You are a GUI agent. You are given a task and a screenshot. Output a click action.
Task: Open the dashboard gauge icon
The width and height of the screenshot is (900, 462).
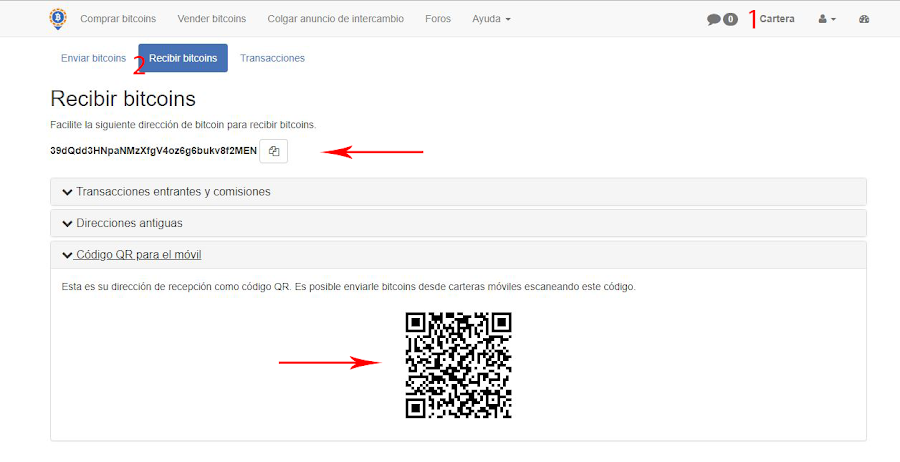click(x=864, y=19)
